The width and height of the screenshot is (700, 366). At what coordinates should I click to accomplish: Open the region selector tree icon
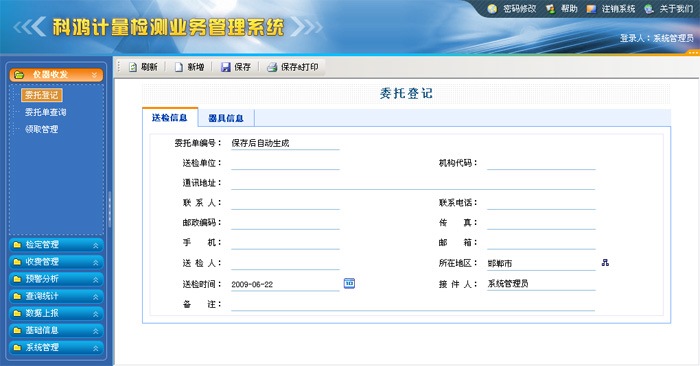click(605, 262)
